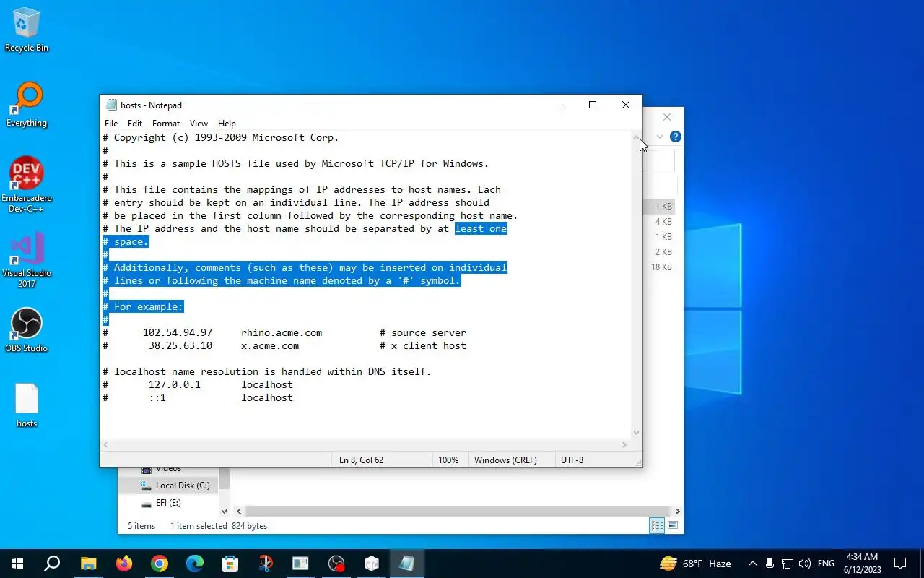Click the 18 KB file size entry

click(661, 267)
